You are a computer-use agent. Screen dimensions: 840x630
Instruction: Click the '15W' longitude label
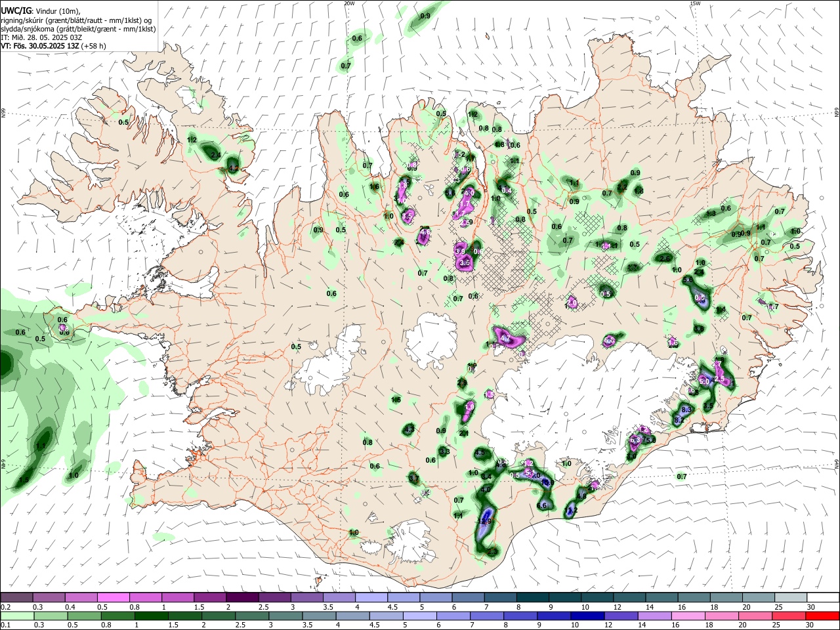[695, 3]
